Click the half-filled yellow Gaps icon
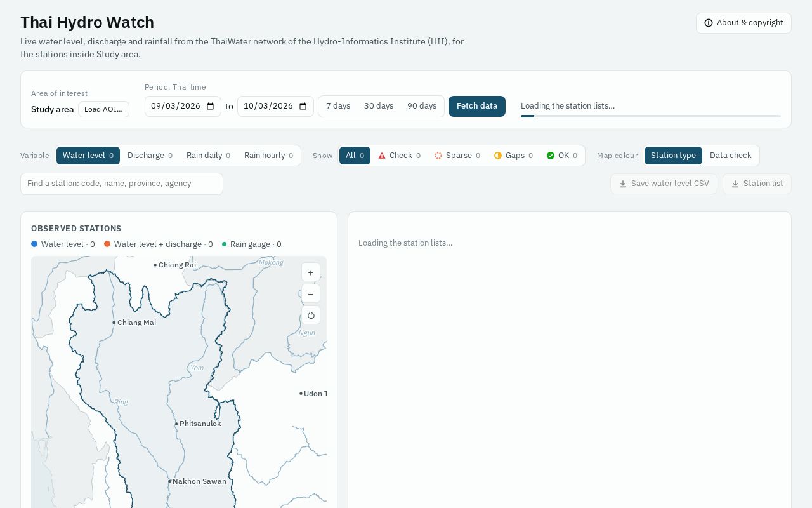Screen dimensions: 812x508 pyautogui.click(x=498, y=156)
